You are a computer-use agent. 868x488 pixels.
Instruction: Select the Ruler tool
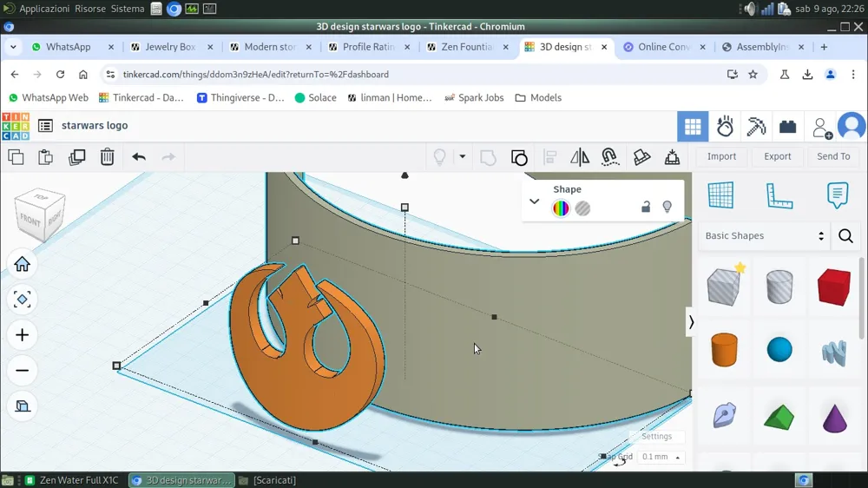[x=779, y=196]
